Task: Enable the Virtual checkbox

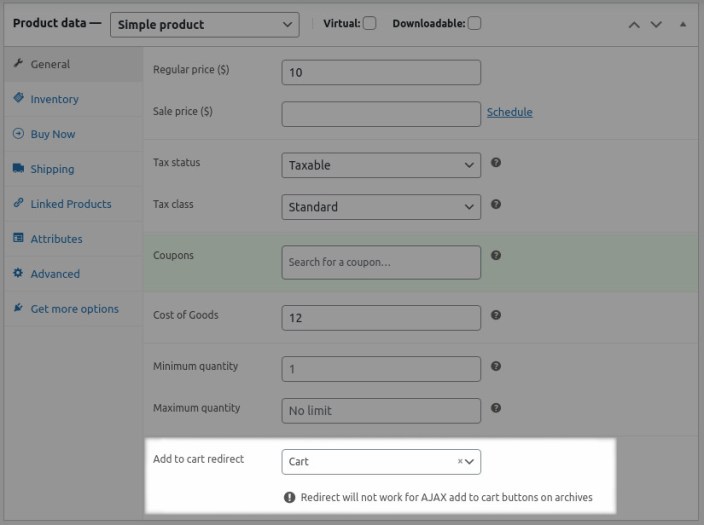Action: (x=370, y=23)
